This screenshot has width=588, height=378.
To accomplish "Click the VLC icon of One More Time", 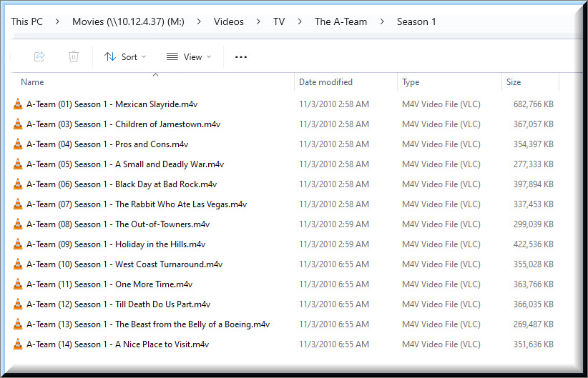I will 18,284.
